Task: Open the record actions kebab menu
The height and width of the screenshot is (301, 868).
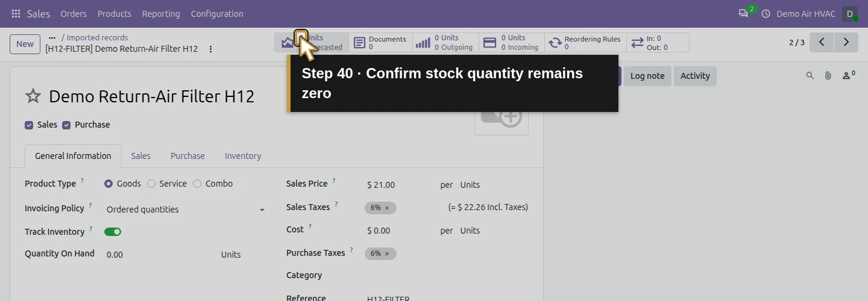Action: 210,49
